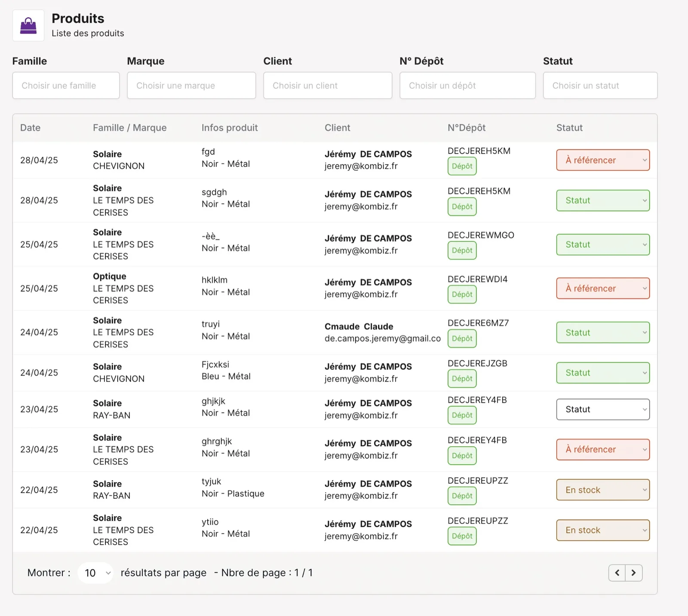The image size is (688, 616).
Task: Open En stock dropdown for ytiio product
Action: (603, 530)
